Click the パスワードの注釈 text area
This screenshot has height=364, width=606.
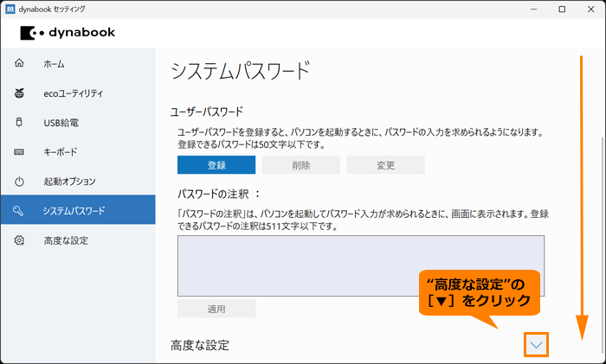(361, 266)
